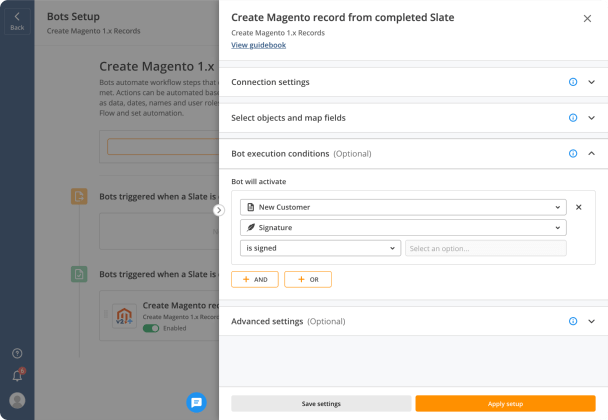Open the Signature field dropdown
This screenshot has height=420, width=608.
403,228
